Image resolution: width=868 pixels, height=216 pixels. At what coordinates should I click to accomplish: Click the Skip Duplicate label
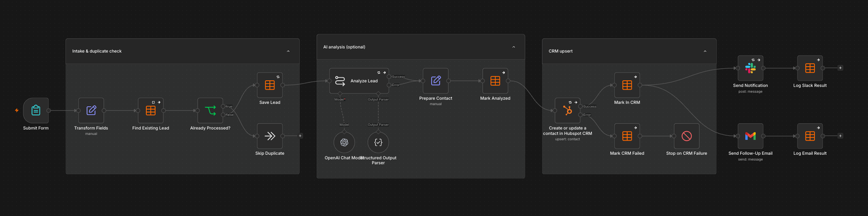[x=270, y=153]
